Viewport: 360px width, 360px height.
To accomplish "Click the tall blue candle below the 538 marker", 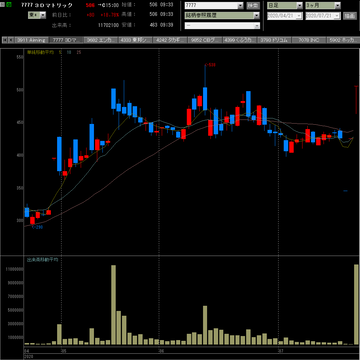I will click(205, 99).
